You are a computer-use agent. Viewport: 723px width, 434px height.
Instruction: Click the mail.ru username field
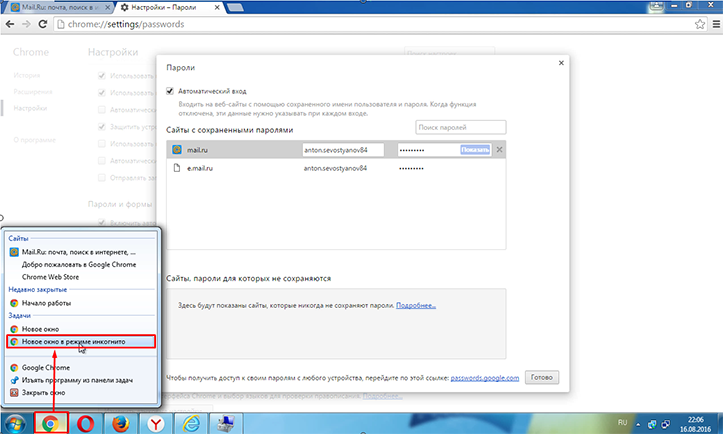343,150
